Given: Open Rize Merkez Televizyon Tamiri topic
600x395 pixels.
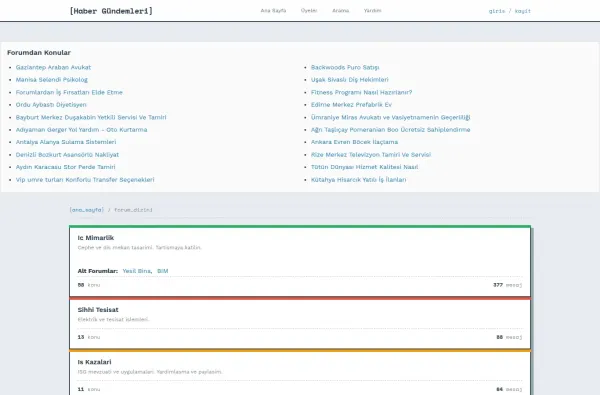Looking at the screenshot, I should coord(371,155).
